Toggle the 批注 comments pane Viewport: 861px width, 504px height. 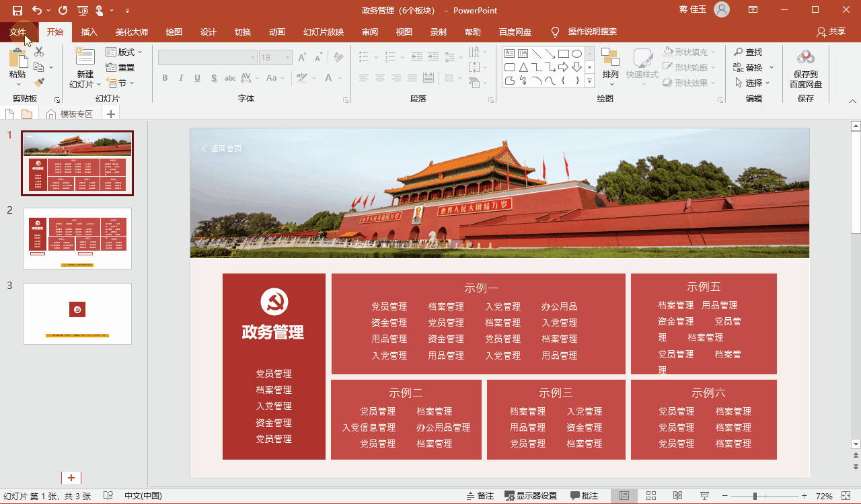[x=584, y=496]
